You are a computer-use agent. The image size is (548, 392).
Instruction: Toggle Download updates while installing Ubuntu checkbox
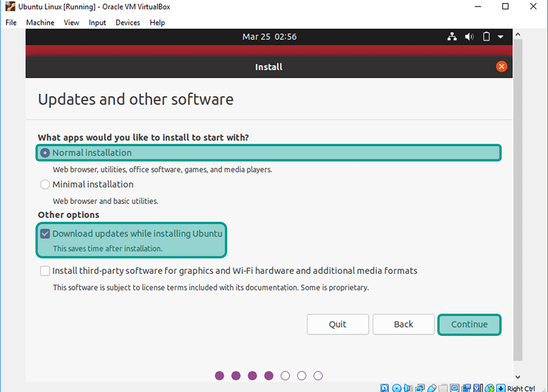(x=45, y=233)
